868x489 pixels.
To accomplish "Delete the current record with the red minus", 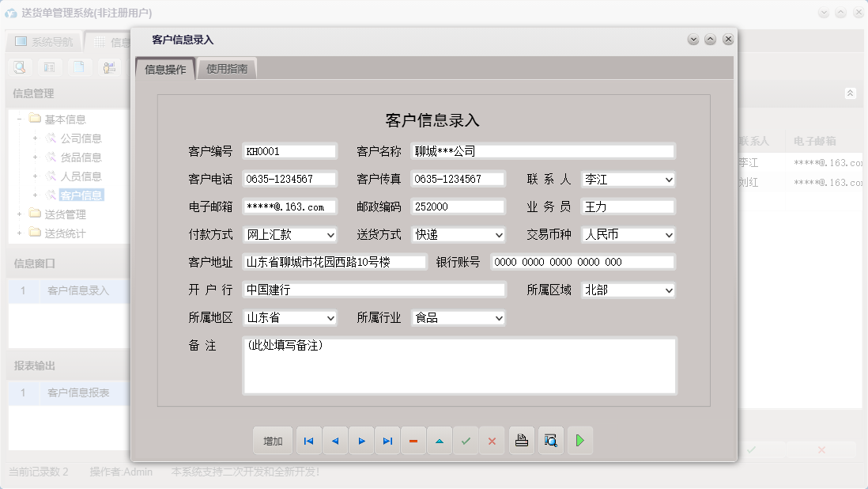I will [413, 441].
